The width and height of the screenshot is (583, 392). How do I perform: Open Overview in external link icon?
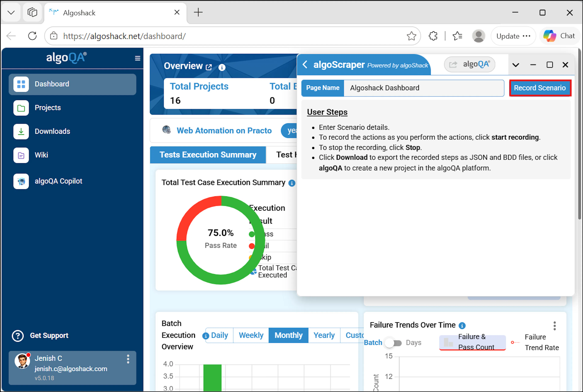tap(209, 67)
